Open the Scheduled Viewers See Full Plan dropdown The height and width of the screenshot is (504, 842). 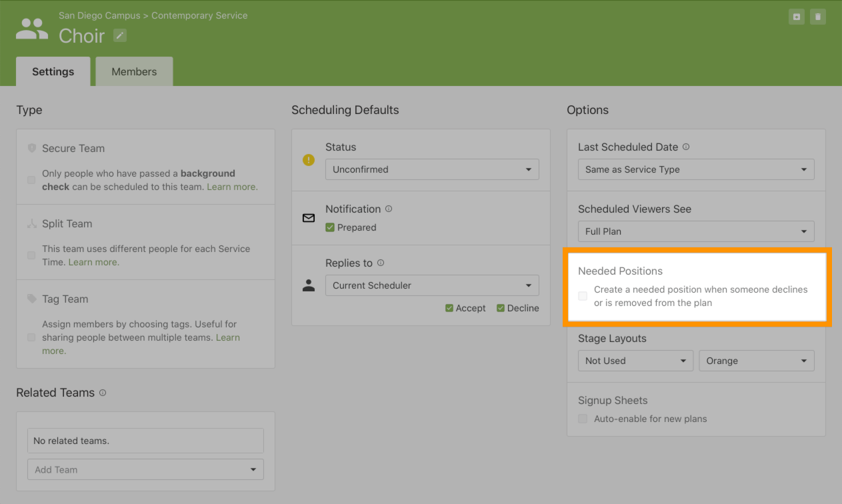tap(695, 231)
